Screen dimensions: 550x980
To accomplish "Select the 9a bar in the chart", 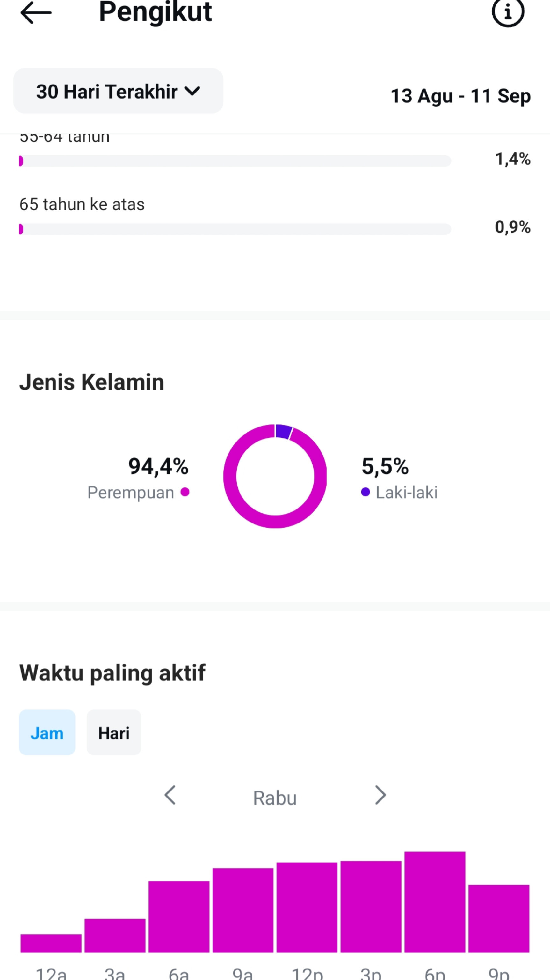I will 243,910.
